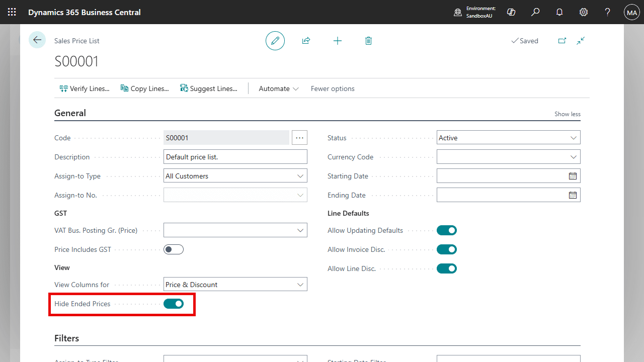Switch to edit mode with pencil icon
Image resolution: width=644 pixels, height=362 pixels.
click(x=275, y=41)
